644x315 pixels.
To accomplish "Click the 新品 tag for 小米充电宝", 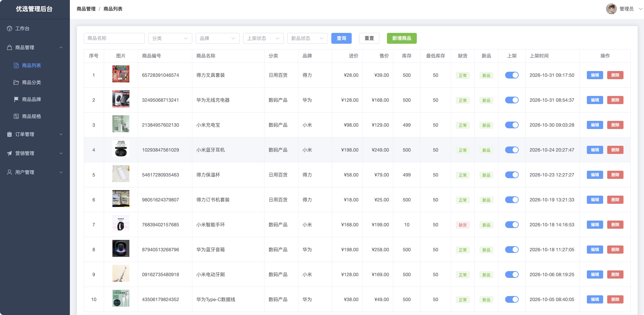I will pyautogui.click(x=486, y=125).
